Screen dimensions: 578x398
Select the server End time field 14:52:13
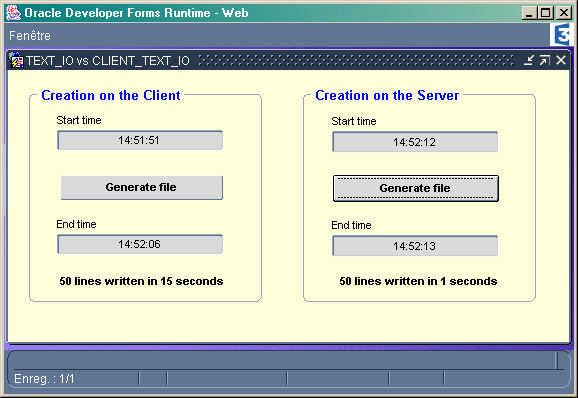[x=415, y=246]
